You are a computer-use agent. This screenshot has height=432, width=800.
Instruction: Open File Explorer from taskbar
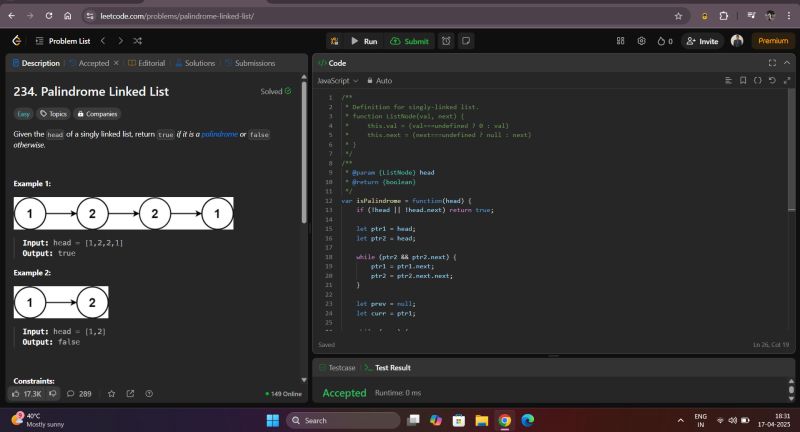[482, 420]
